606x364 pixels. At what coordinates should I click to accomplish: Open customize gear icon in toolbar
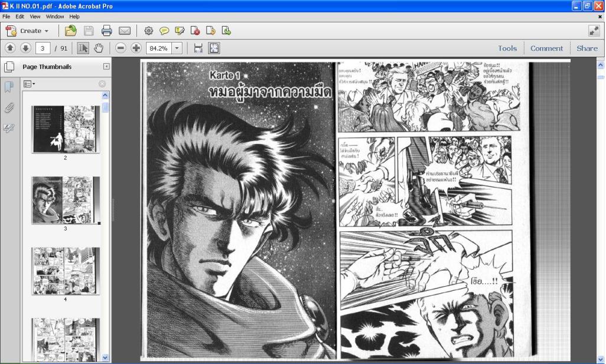click(x=148, y=31)
